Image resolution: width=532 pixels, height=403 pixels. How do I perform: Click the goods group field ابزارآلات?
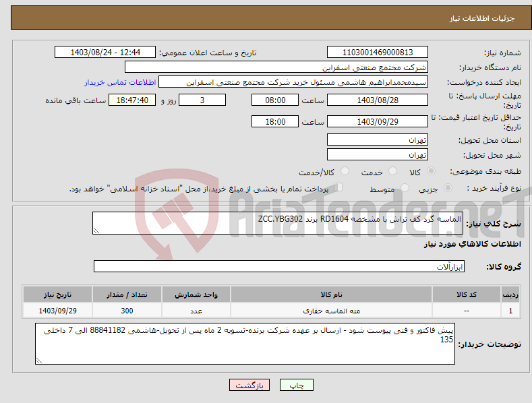pos(279,267)
